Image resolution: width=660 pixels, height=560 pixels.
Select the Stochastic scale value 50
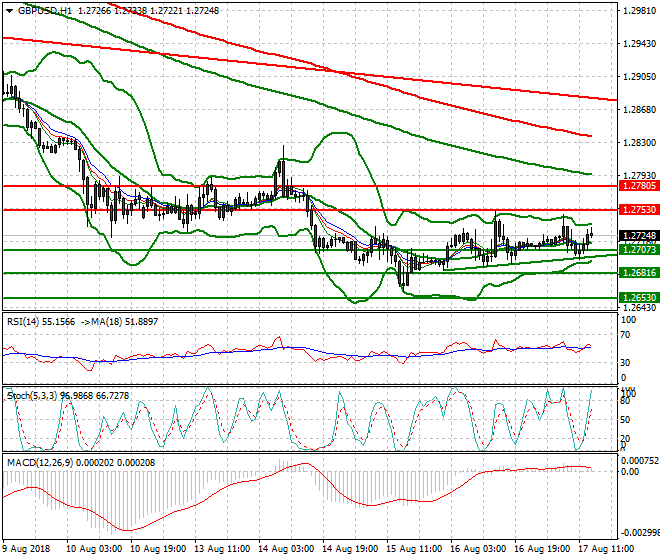click(x=625, y=420)
